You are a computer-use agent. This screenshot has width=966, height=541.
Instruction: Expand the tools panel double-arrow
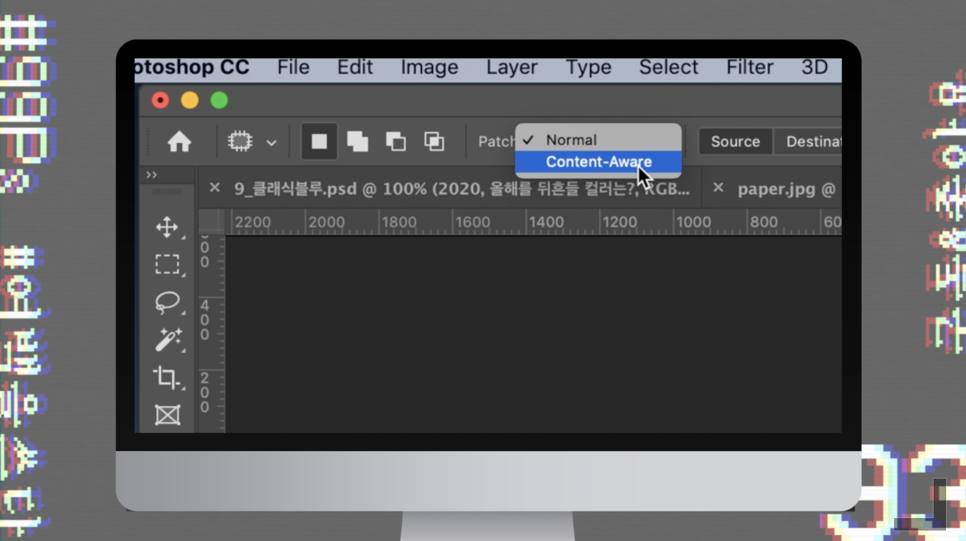click(152, 175)
